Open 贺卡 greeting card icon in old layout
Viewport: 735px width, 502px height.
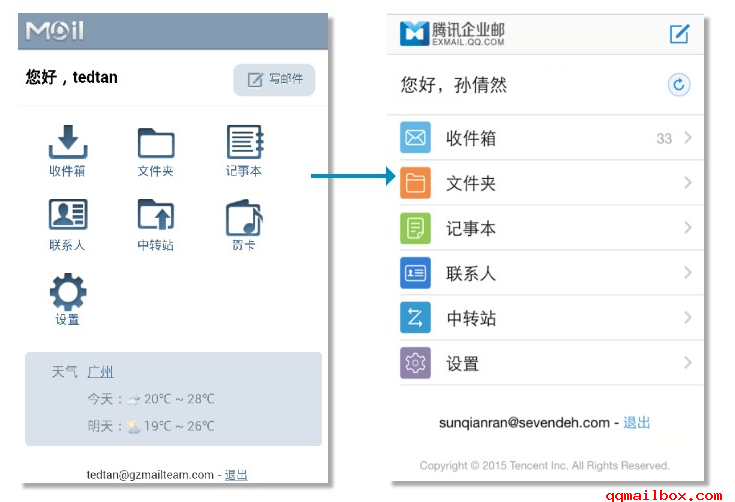[x=244, y=217]
